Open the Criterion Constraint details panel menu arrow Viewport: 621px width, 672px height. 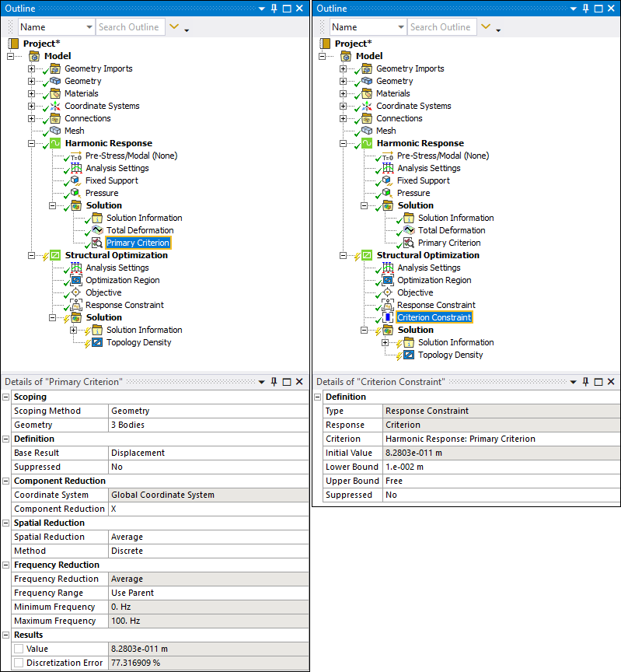[x=573, y=382]
